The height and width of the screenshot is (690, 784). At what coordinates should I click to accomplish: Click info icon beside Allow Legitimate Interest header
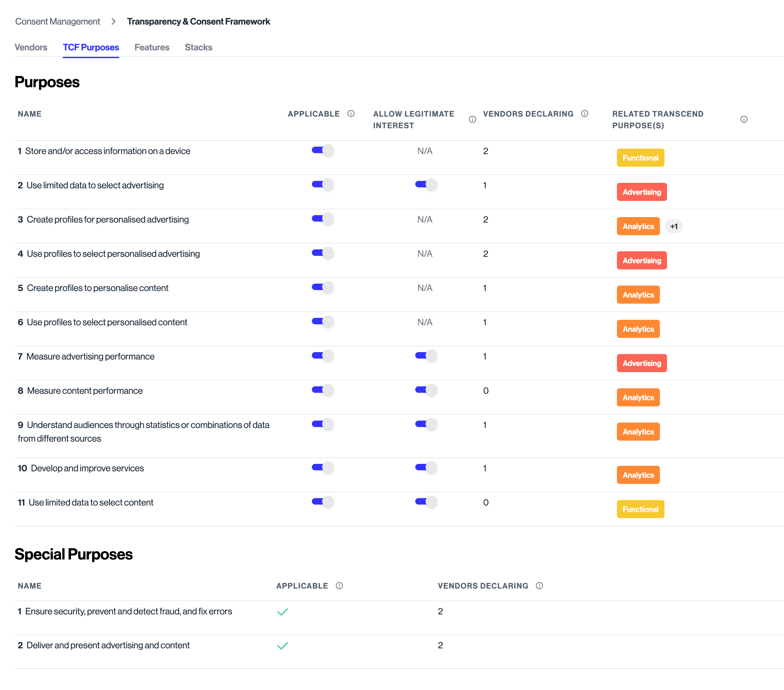click(x=472, y=120)
